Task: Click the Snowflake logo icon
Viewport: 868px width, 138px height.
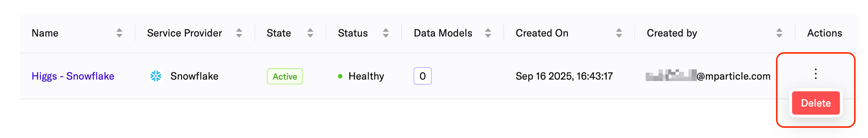Action: pos(156,76)
